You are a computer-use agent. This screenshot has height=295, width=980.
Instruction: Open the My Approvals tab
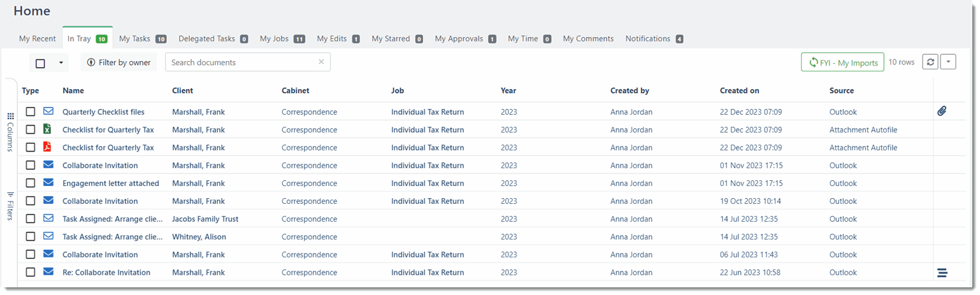465,39
